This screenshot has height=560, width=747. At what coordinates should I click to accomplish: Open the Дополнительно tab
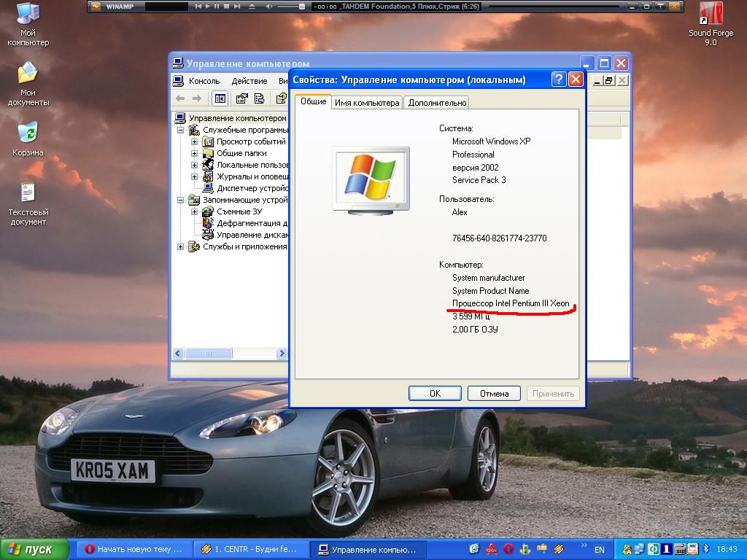coord(437,103)
